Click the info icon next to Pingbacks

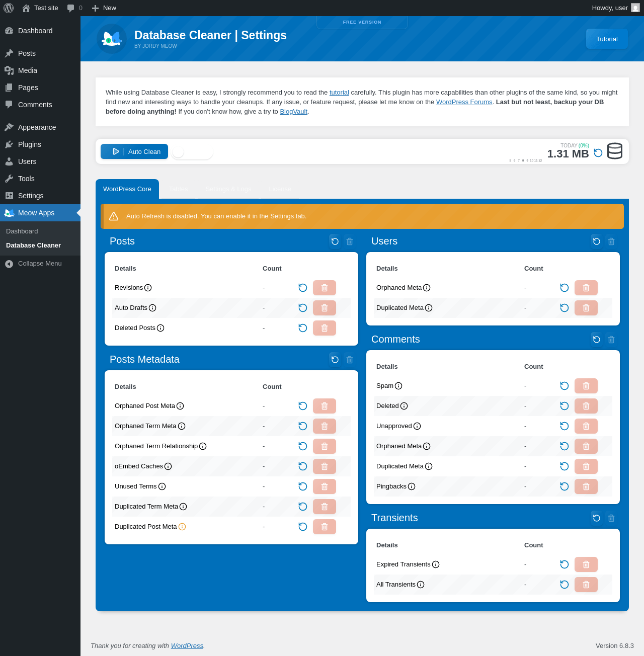click(412, 486)
